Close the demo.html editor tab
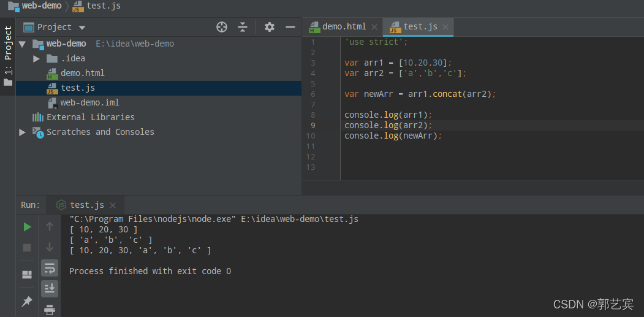Screen dimensions: 644x317 pos(374,27)
